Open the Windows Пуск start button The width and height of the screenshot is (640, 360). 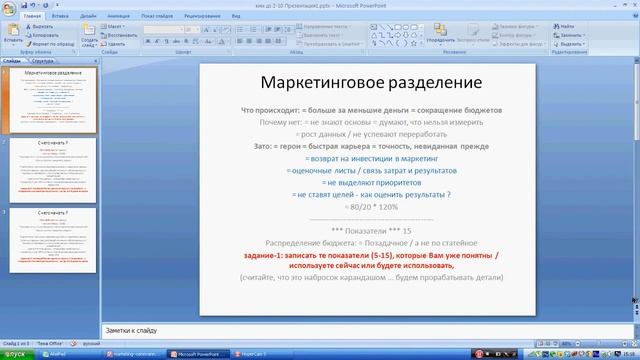17,354
